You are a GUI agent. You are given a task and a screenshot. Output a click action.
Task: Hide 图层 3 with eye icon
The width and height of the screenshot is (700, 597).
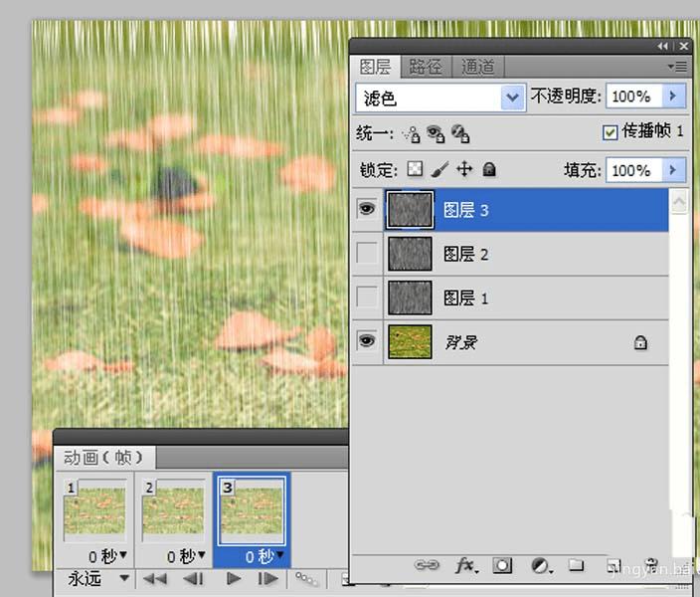(367, 209)
